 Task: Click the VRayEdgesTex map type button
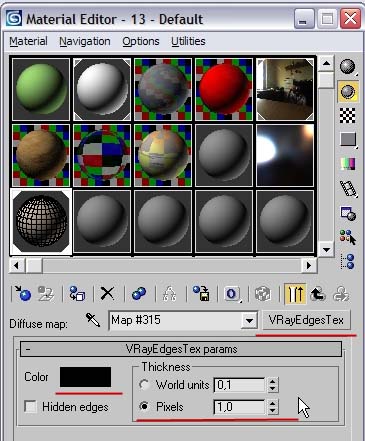pyautogui.click(x=306, y=320)
